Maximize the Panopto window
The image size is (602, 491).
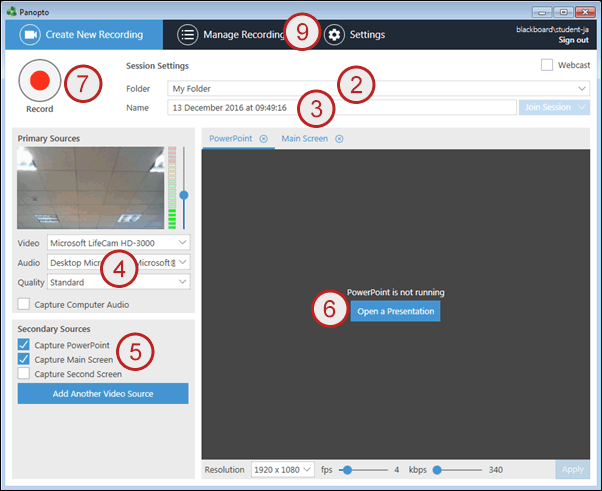coord(563,12)
